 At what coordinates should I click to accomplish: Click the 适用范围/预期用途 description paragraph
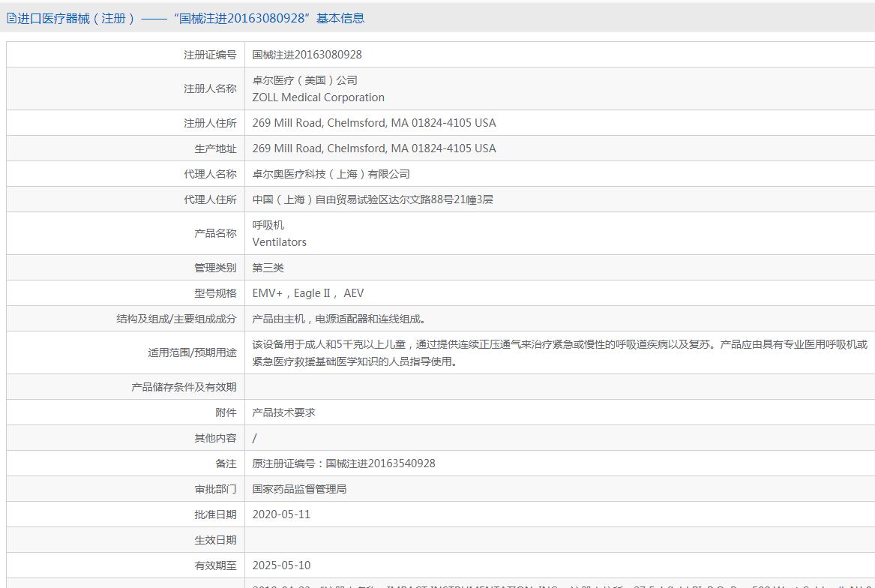559,353
